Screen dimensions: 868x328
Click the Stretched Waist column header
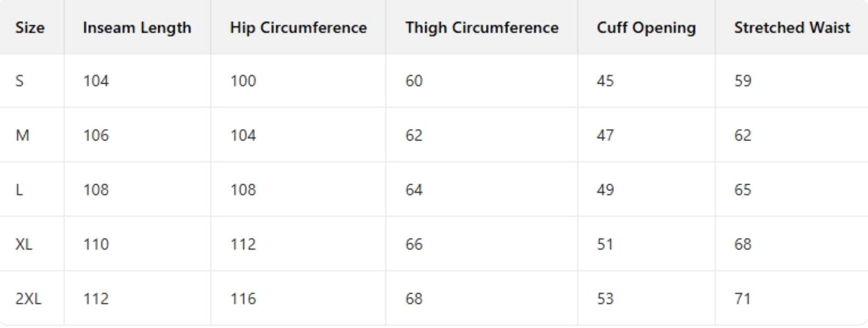click(x=792, y=28)
